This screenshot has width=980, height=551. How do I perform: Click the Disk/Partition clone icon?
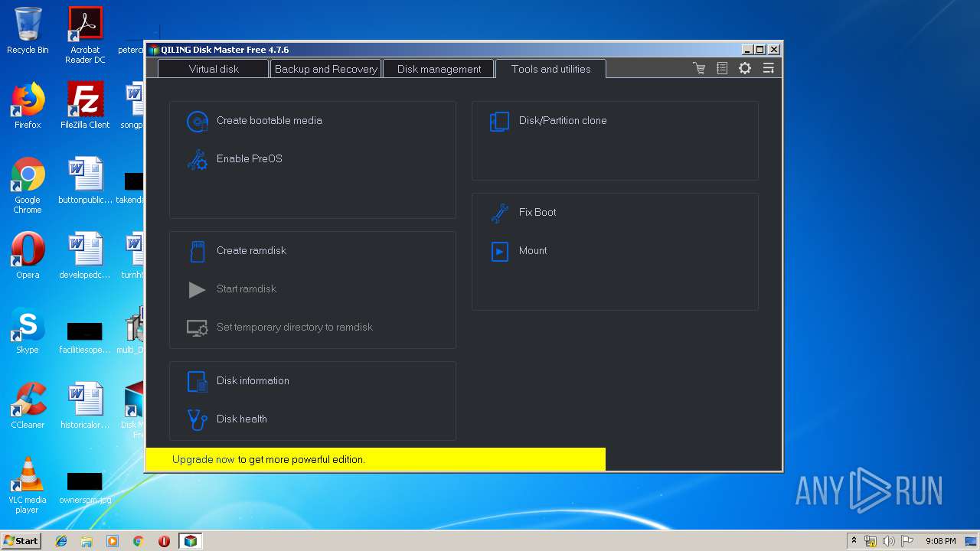pos(499,121)
